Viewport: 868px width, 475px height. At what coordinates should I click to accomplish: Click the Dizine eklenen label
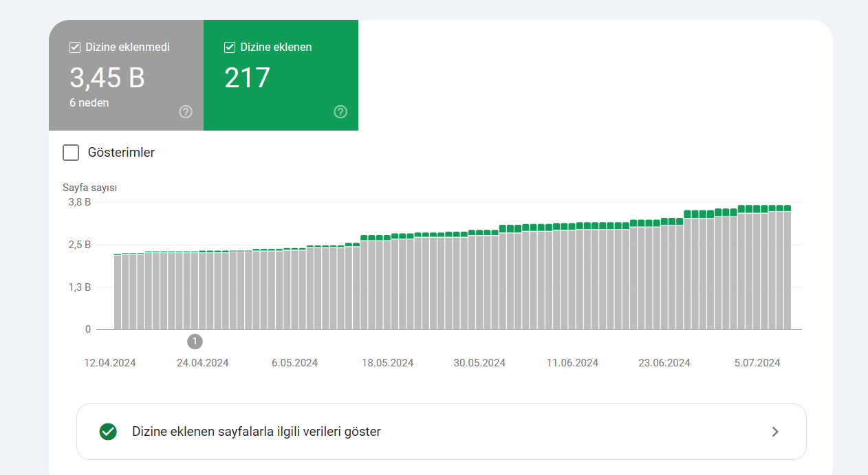(276, 47)
